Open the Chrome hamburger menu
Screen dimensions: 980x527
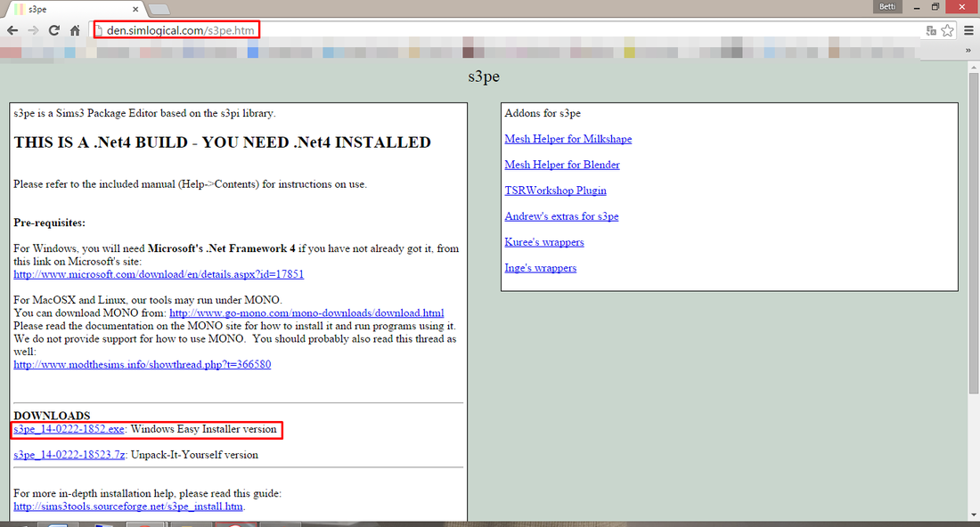[x=968, y=30]
